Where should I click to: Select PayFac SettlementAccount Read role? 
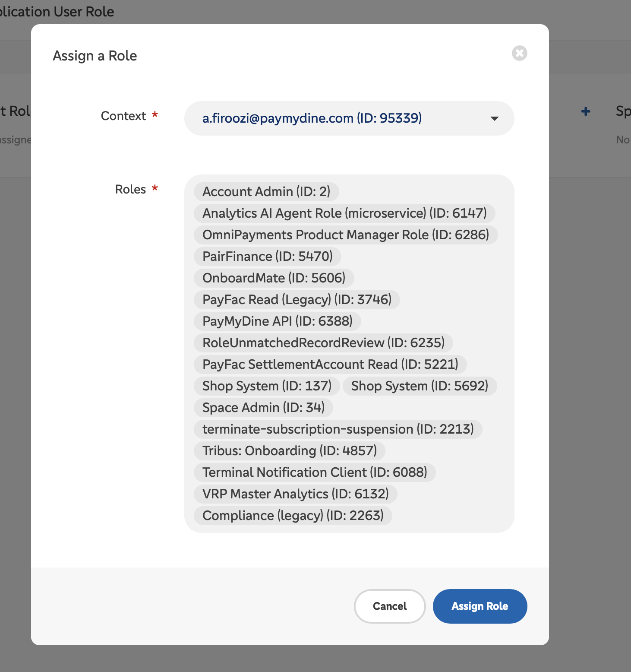pyautogui.click(x=330, y=364)
